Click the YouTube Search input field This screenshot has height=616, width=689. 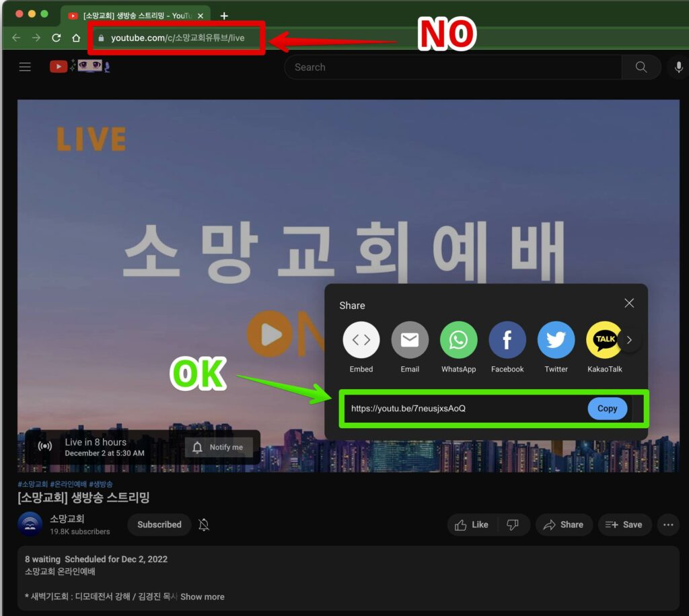[453, 67]
